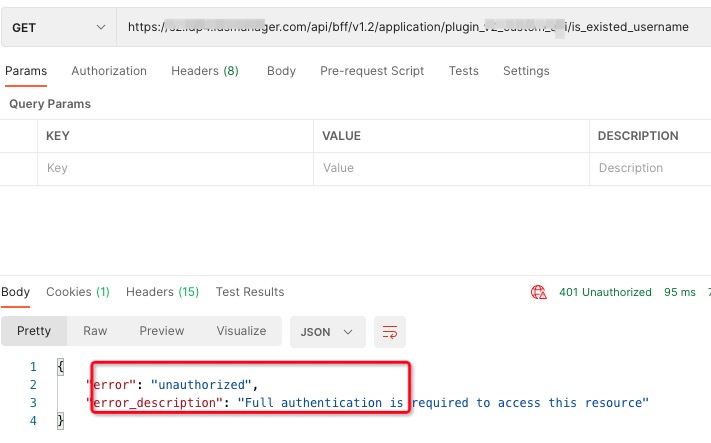711x443 pixels.
Task: Switch response view to Preview
Action: [x=161, y=331]
